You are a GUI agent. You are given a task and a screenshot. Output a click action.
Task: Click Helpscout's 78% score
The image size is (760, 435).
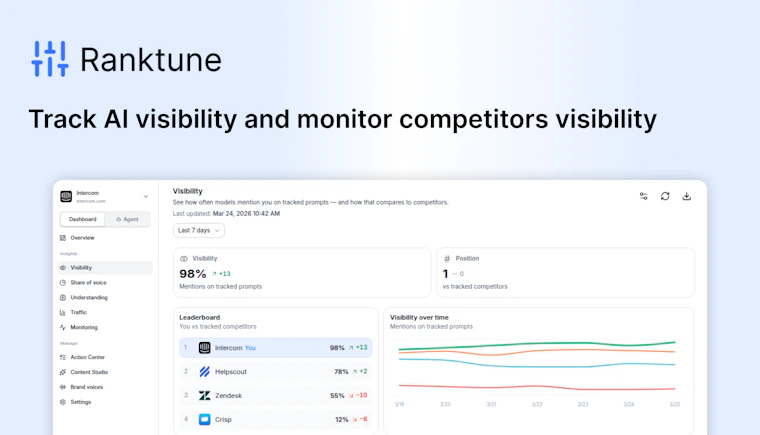tap(341, 371)
